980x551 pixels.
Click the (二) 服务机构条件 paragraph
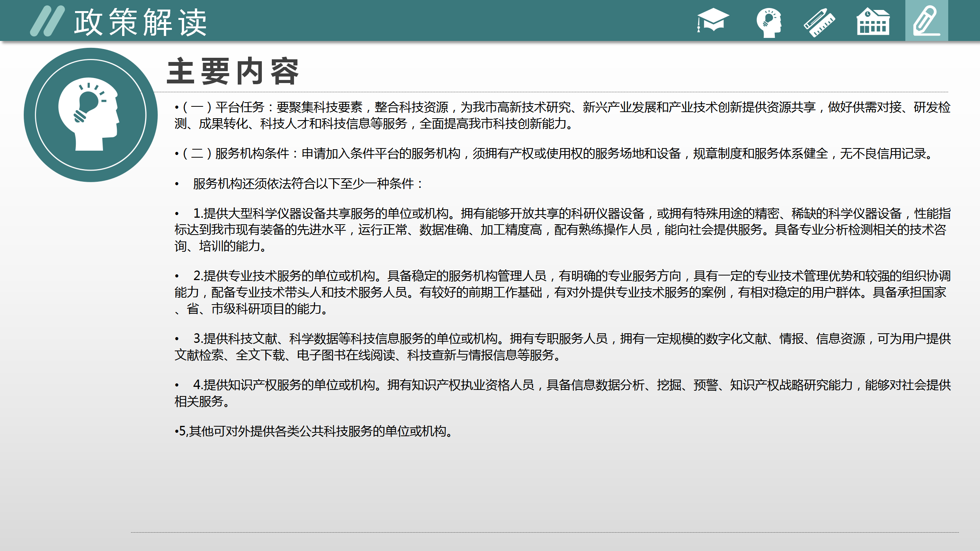click(554, 153)
